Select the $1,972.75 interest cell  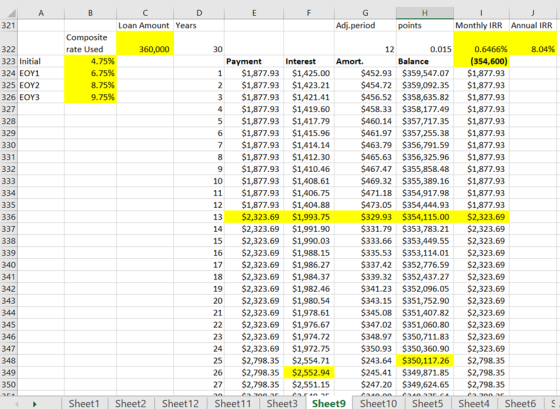(309, 349)
